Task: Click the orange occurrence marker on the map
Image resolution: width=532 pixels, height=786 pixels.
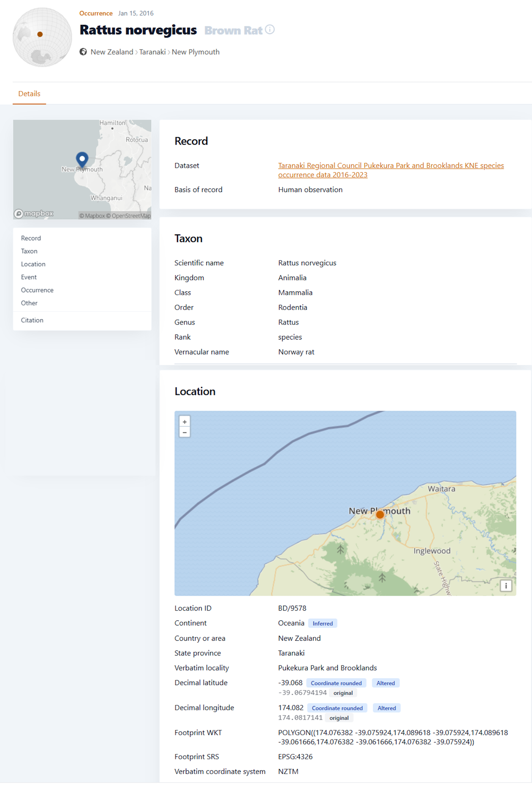Action: (380, 514)
